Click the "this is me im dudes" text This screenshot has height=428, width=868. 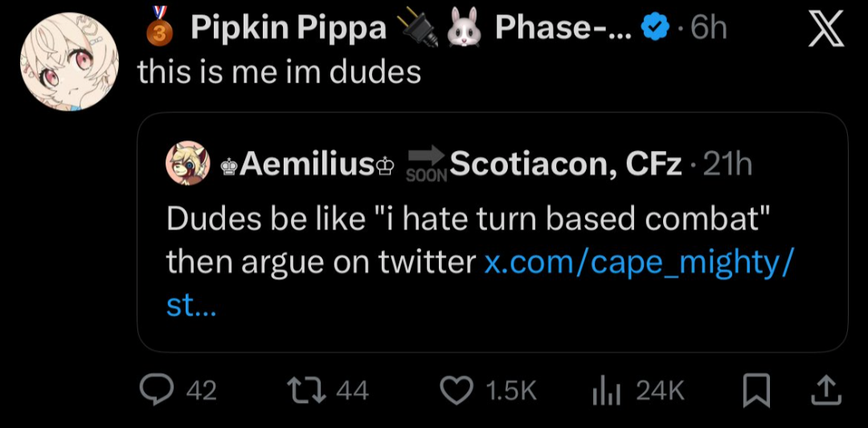pyautogui.click(x=280, y=72)
